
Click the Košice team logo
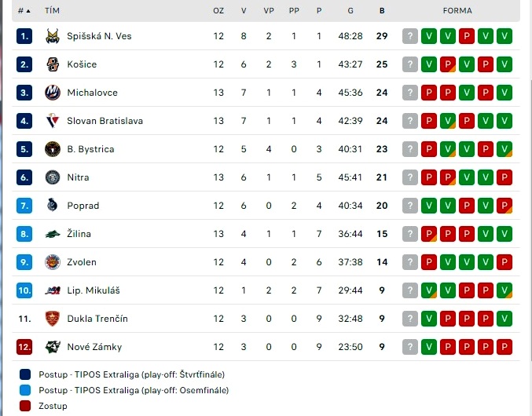[x=53, y=64]
